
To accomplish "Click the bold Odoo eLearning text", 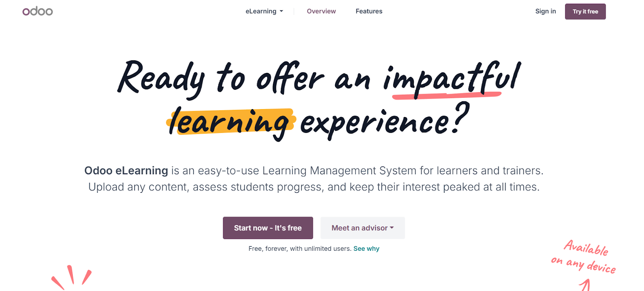I will click(126, 171).
